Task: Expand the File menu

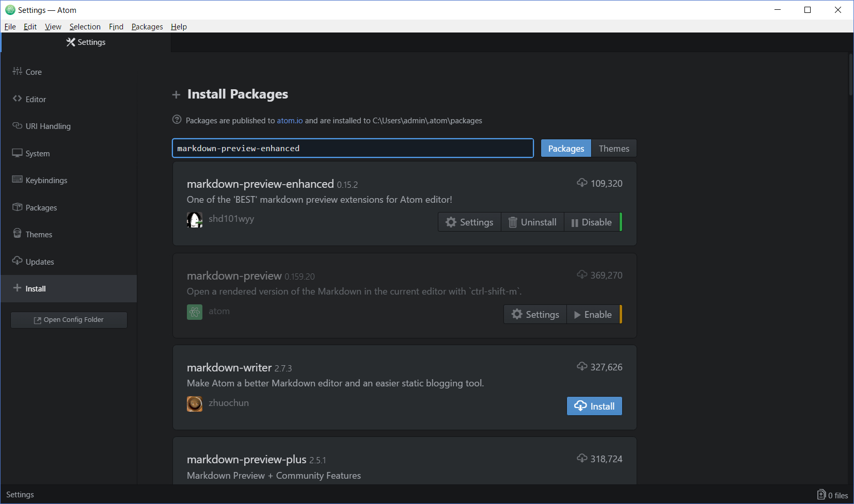Action: pyautogui.click(x=9, y=26)
